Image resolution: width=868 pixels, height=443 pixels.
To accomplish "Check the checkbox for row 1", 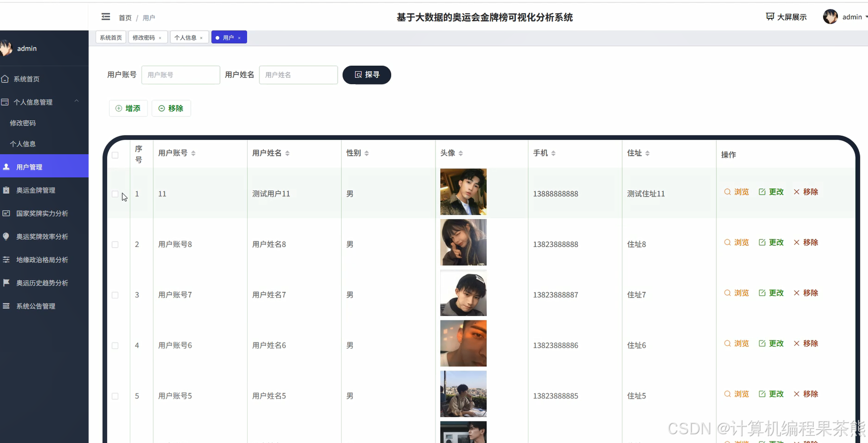I will (115, 194).
